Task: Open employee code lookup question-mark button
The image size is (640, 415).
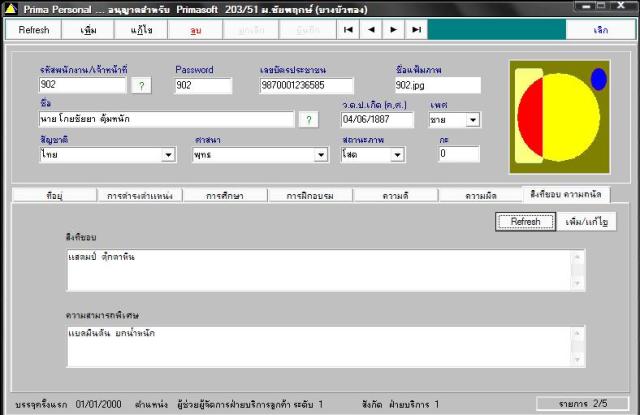Action: 141,86
